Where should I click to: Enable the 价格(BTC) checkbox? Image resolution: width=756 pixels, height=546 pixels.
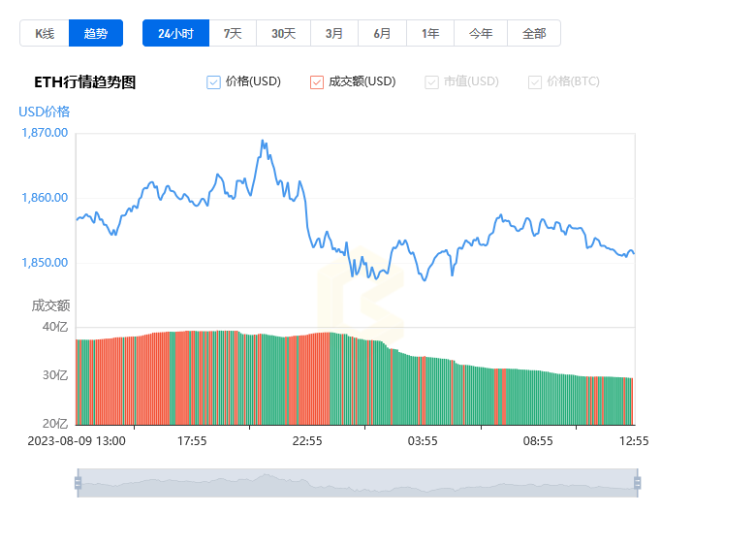pos(535,82)
